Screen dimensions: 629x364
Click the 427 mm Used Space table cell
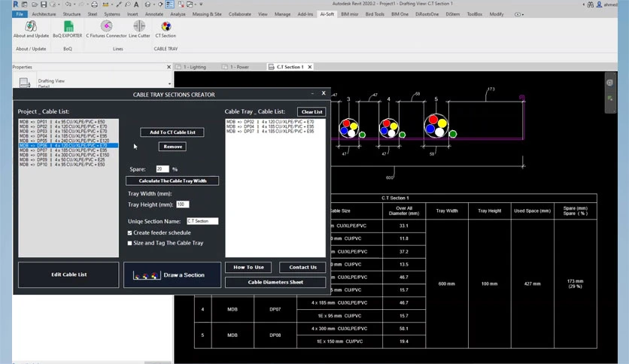pyautogui.click(x=533, y=284)
